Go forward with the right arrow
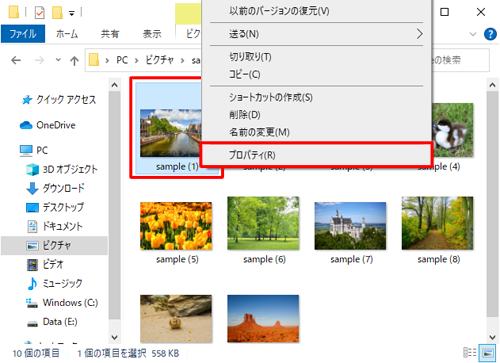This screenshot has height=363, width=500. 39,60
